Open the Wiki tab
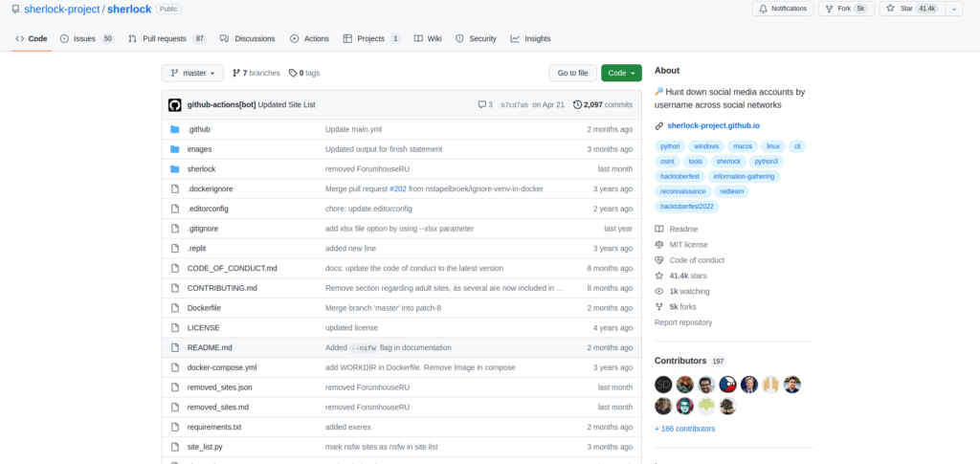The width and height of the screenshot is (980, 464). coord(428,38)
